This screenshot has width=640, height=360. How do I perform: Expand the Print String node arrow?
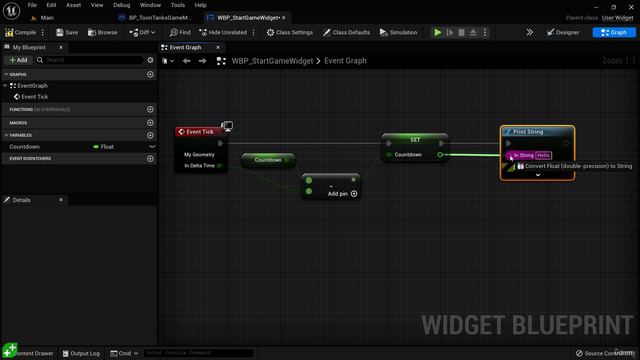[538, 175]
